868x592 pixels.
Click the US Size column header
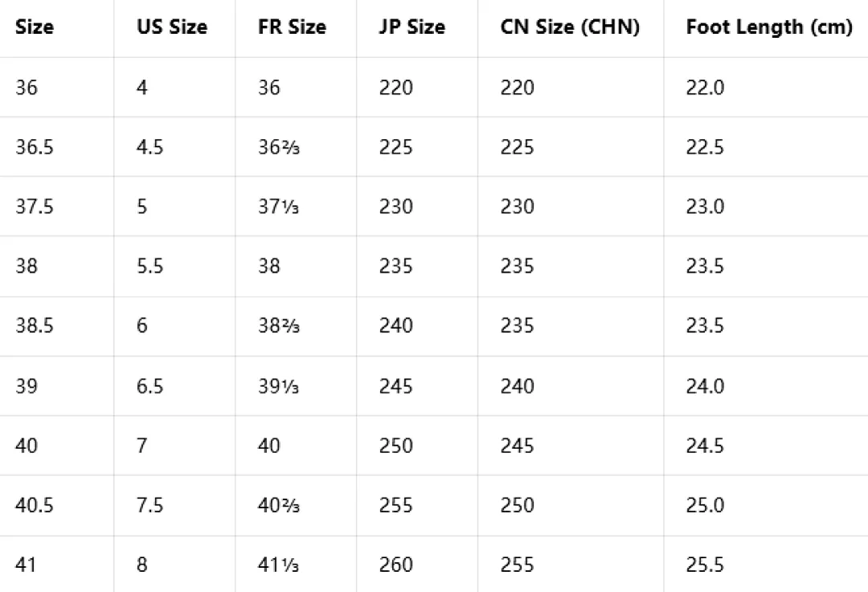coord(172,27)
